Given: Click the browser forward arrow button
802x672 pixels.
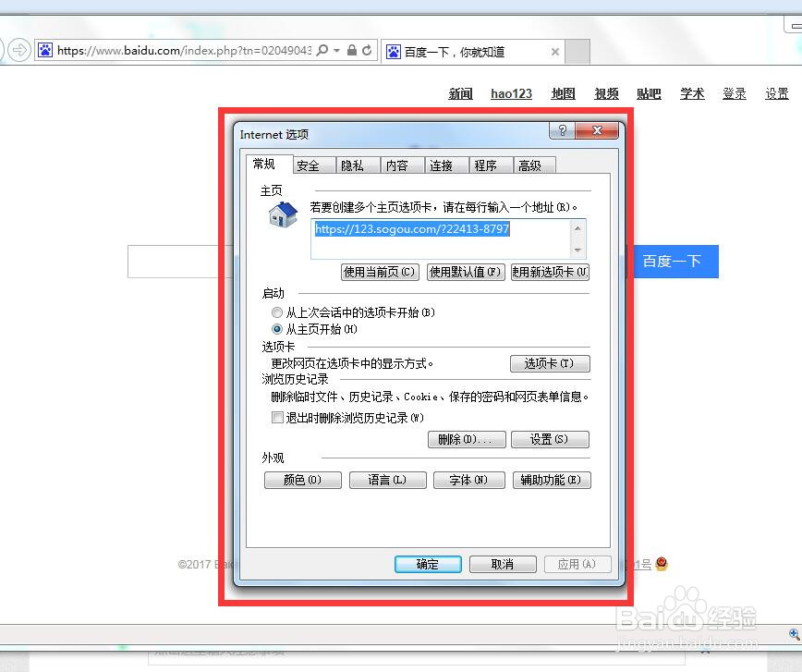Looking at the screenshot, I should (19, 50).
